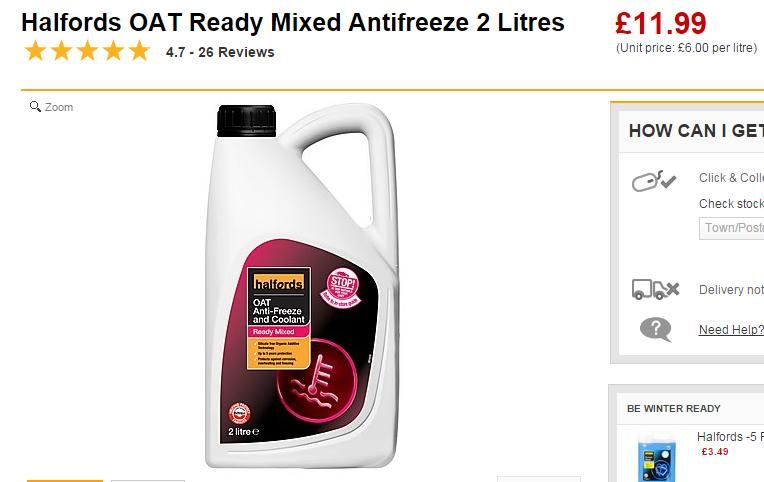The image size is (764, 482).
Task: Click the Delivery not available text
Action: point(731,290)
